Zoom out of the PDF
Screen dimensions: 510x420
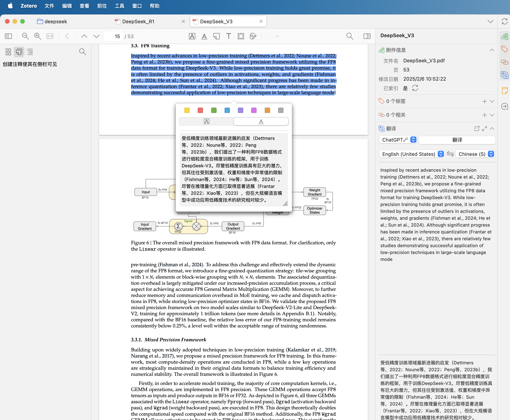point(25,36)
